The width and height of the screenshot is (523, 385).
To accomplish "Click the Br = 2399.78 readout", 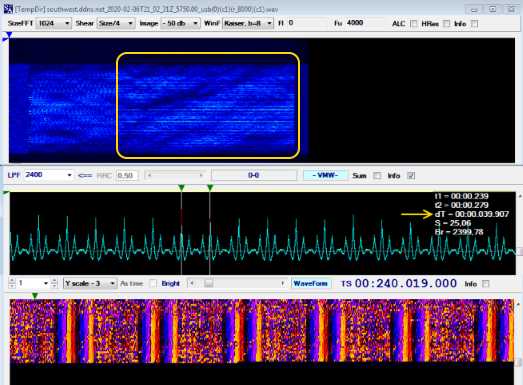I will pos(459,232).
